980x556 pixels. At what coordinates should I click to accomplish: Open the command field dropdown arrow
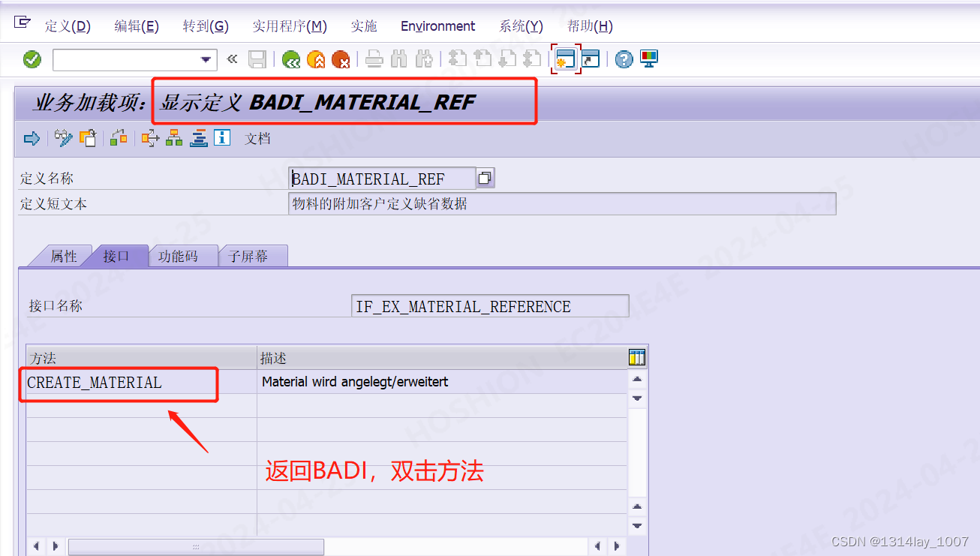(206, 60)
